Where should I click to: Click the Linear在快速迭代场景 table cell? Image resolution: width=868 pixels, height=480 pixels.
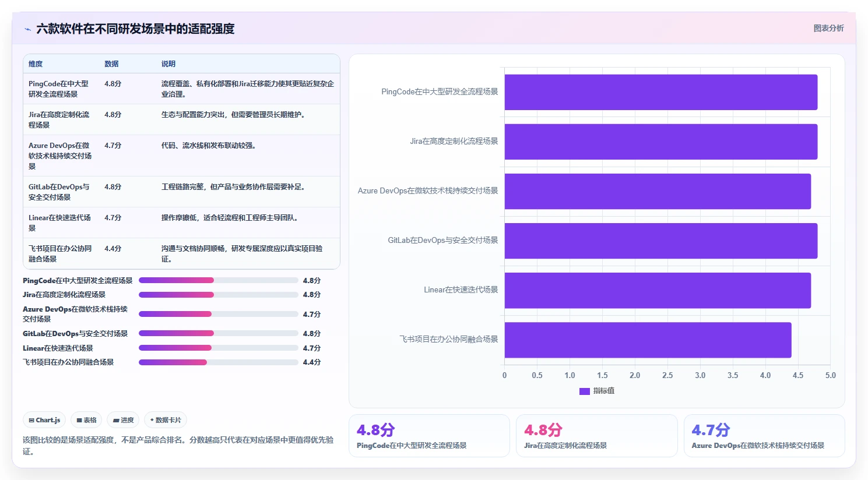tap(59, 223)
